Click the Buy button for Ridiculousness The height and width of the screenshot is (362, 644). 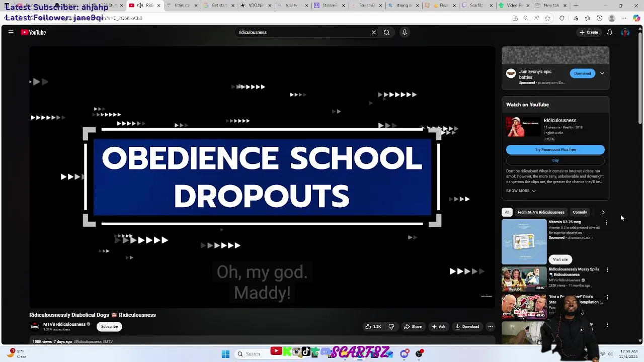(x=555, y=160)
